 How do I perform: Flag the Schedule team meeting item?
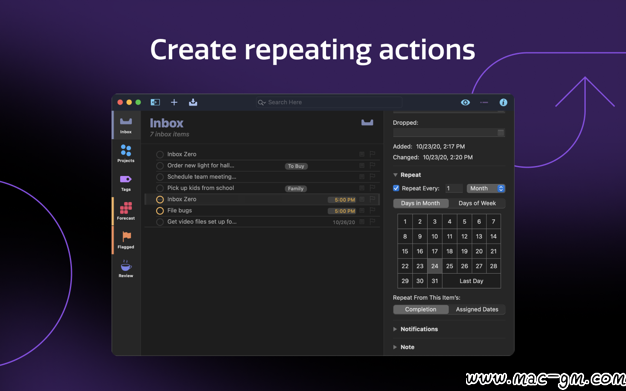372,177
